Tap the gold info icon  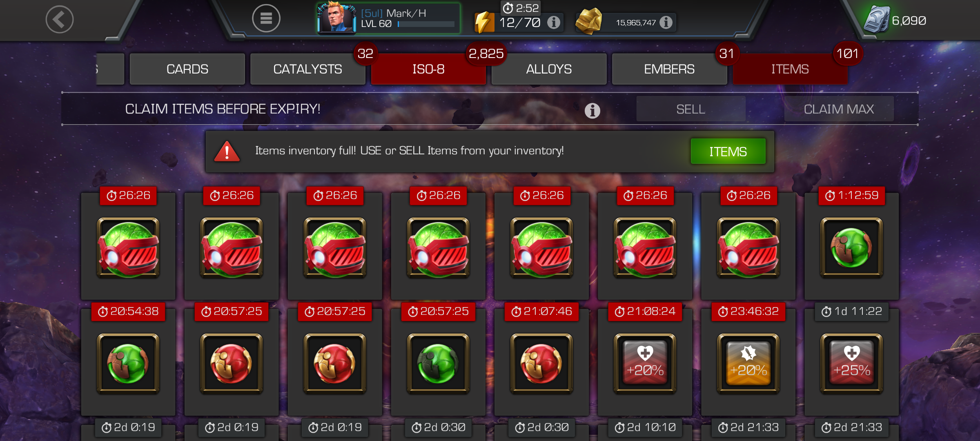tap(666, 22)
